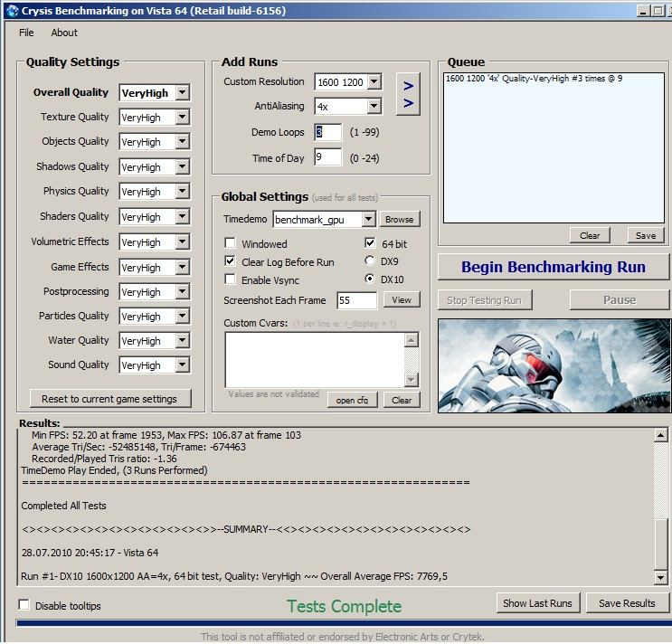The width and height of the screenshot is (672, 644).
Task: Click the Overall Average FPS result line
Action: pos(234,576)
